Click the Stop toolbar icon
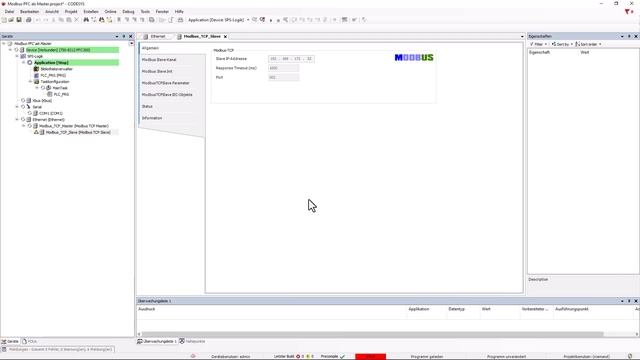The width and height of the screenshot is (640, 360). click(278, 20)
